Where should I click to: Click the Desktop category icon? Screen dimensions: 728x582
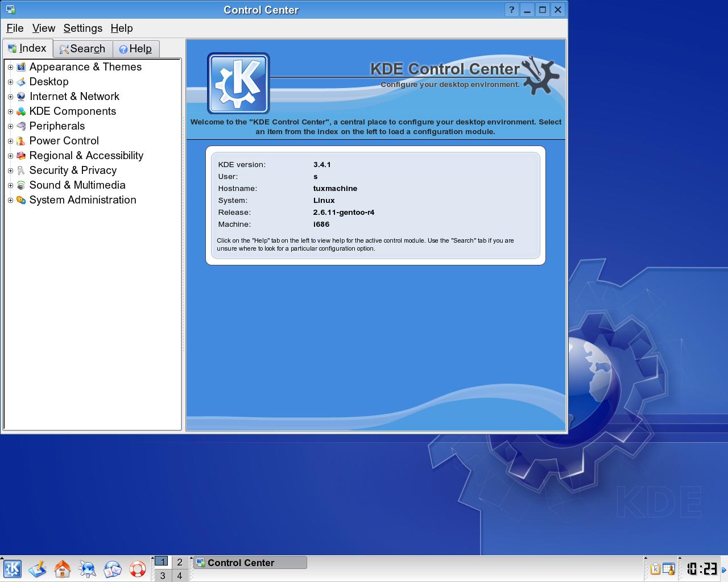21,82
